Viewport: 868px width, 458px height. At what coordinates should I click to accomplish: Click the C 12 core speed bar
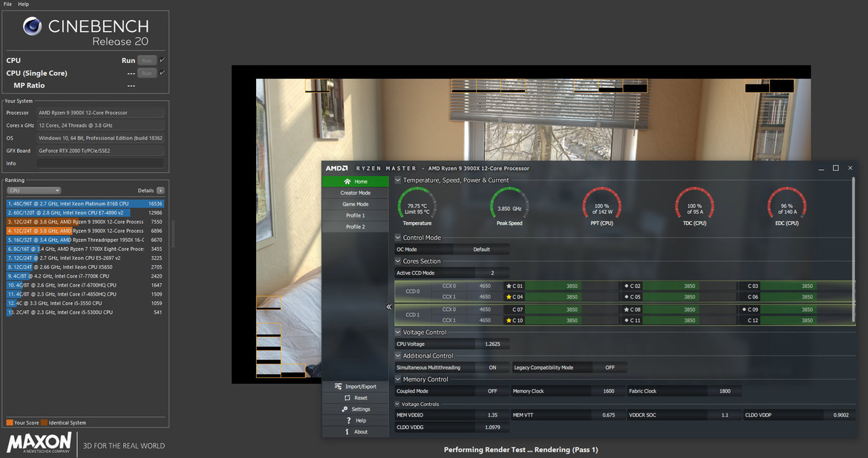(806, 320)
